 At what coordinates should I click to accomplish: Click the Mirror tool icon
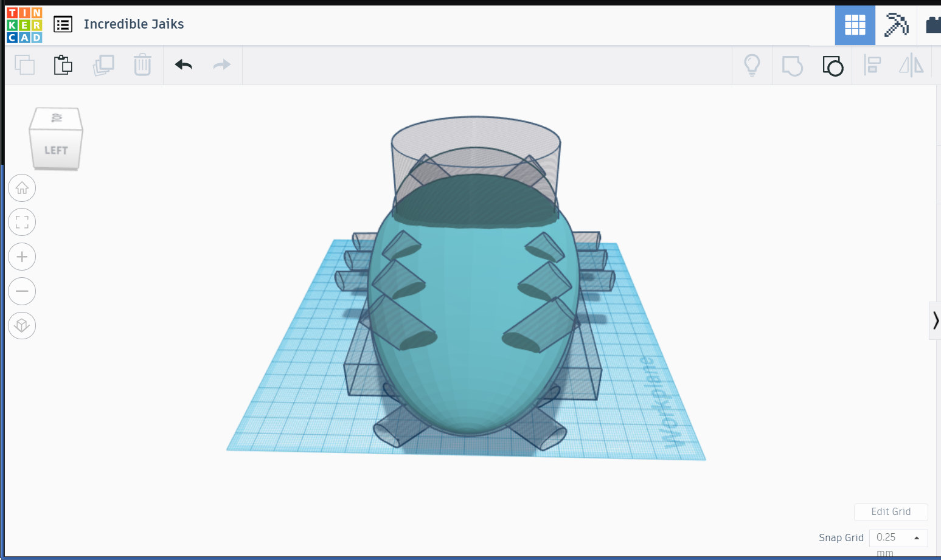point(911,65)
